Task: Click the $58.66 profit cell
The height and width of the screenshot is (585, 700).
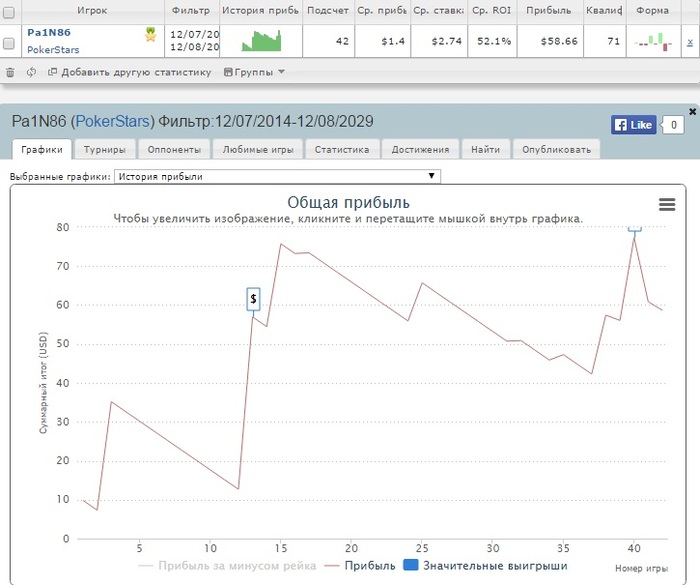Action: click(550, 41)
